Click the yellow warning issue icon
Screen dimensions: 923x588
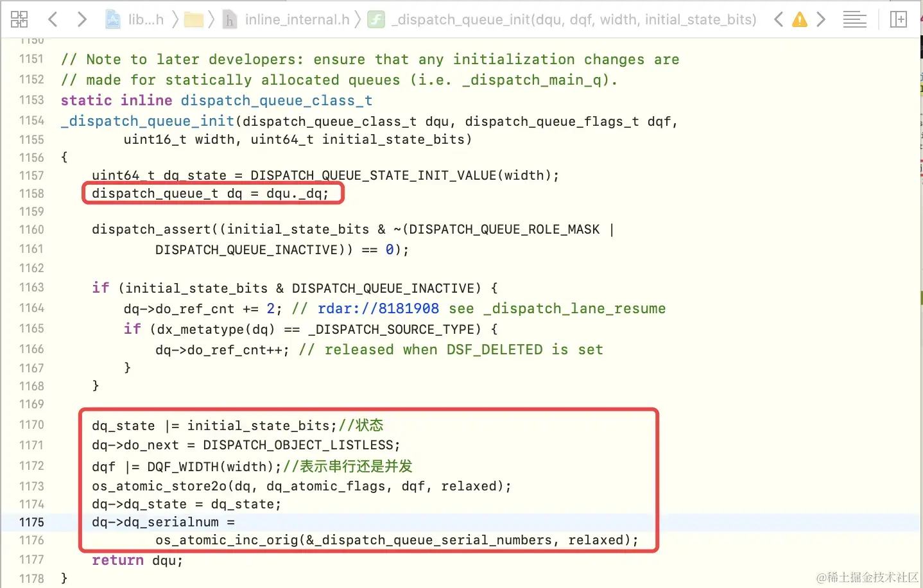coord(800,20)
